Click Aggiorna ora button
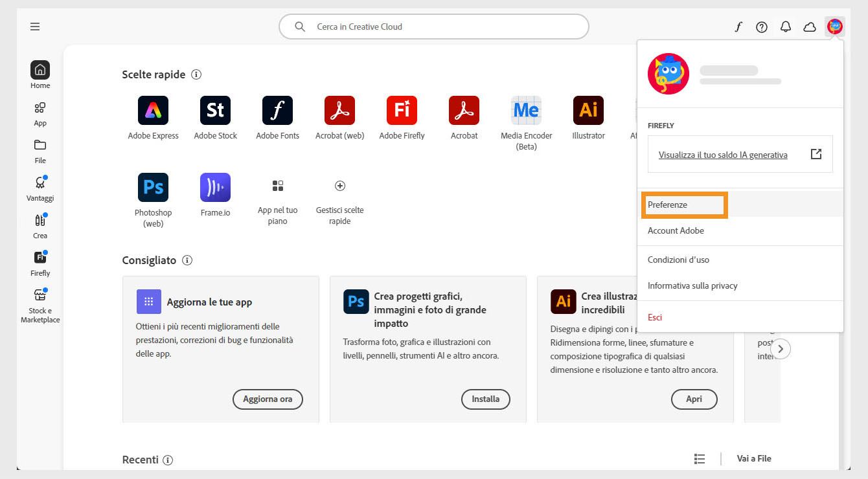 click(x=268, y=399)
